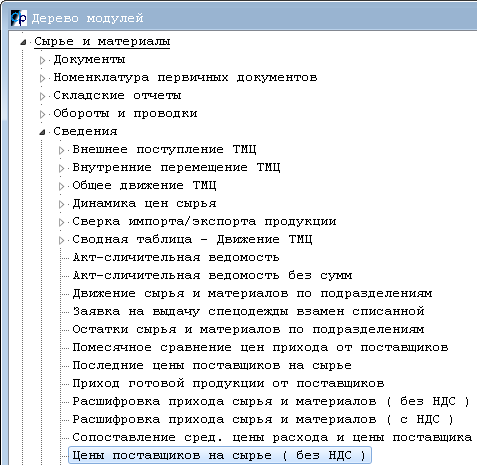Open Приход готовой продукции от поставщиков
This screenshot has width=477, height=465.
pos(228,384)
